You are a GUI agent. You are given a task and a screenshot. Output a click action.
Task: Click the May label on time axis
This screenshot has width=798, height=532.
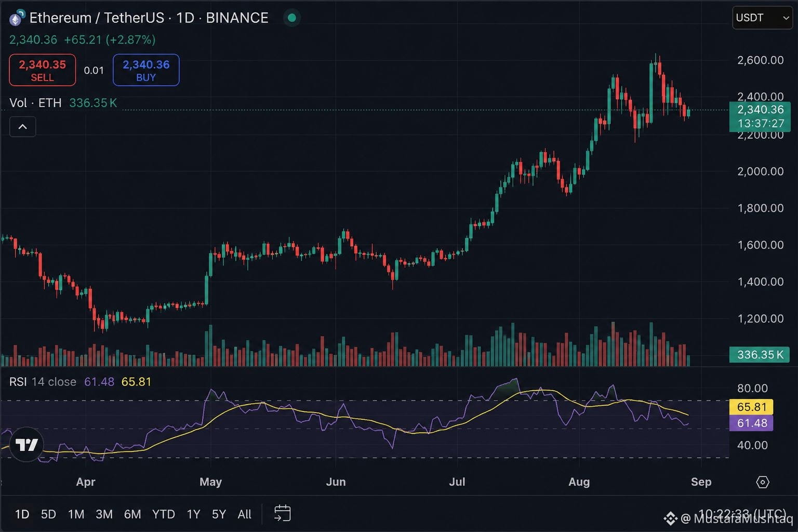210,482
